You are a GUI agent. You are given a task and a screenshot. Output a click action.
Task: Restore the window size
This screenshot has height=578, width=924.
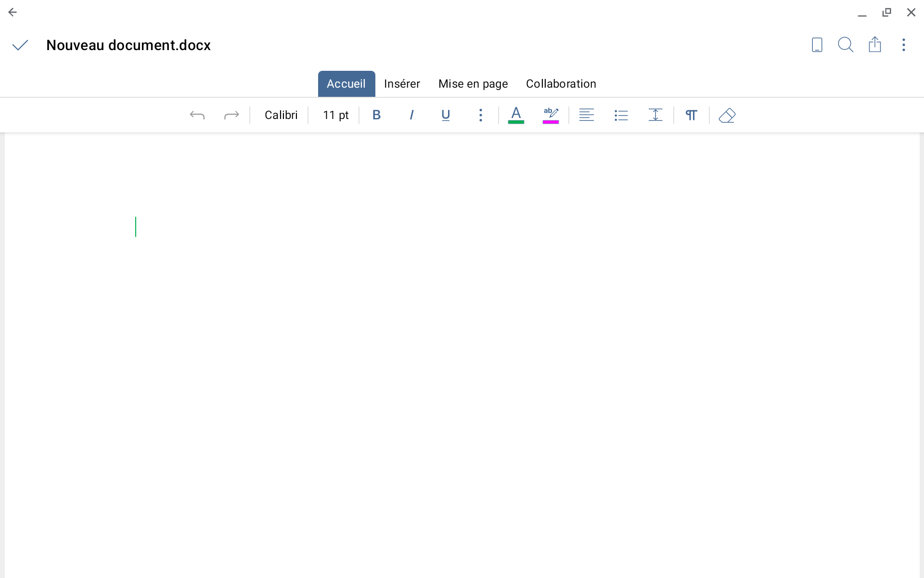886,13
